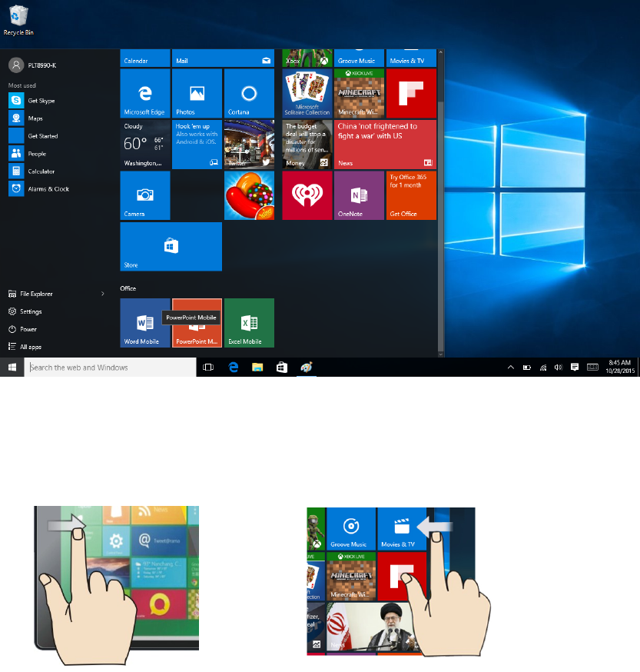Open the Xbox tile
Viewport: 640px width, 672px height.
click(307, 58)
